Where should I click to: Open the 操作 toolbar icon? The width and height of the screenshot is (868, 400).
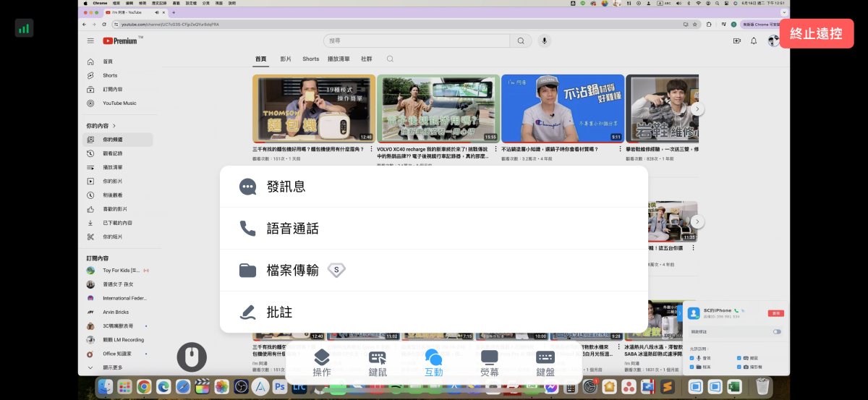[x=322, y=362]
